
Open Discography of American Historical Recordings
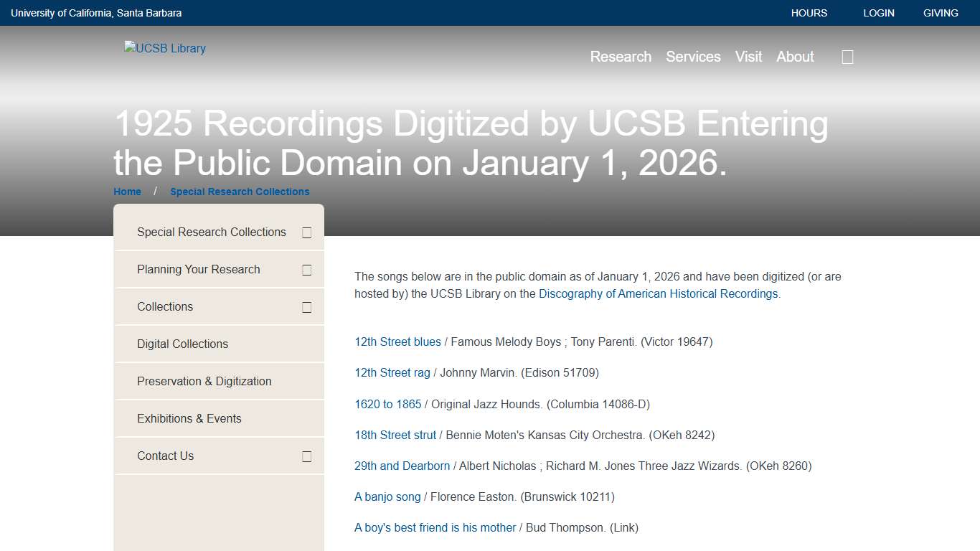pyautogui.click(x=658, y=293)
